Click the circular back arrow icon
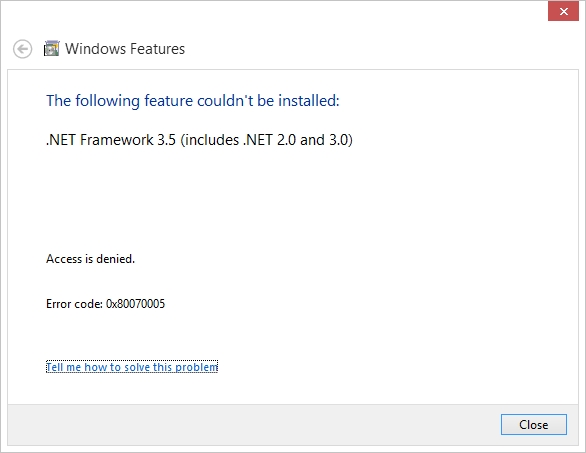This screenshot has height=453, width=586. [x=22, y=49]
